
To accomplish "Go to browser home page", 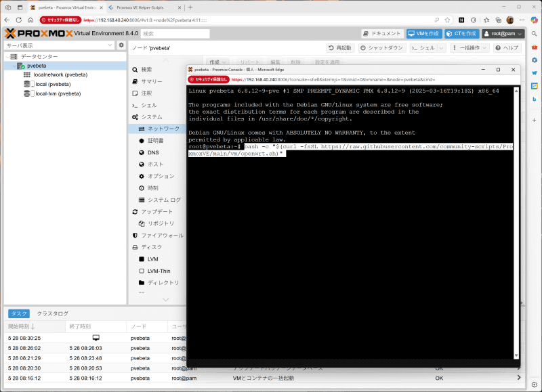I will point(30,20).
